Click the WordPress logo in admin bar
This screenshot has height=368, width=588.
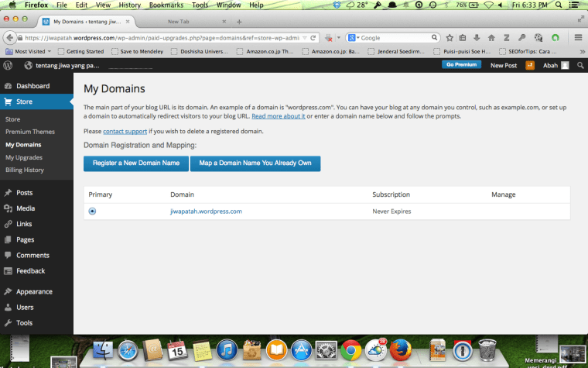[8, 66]
